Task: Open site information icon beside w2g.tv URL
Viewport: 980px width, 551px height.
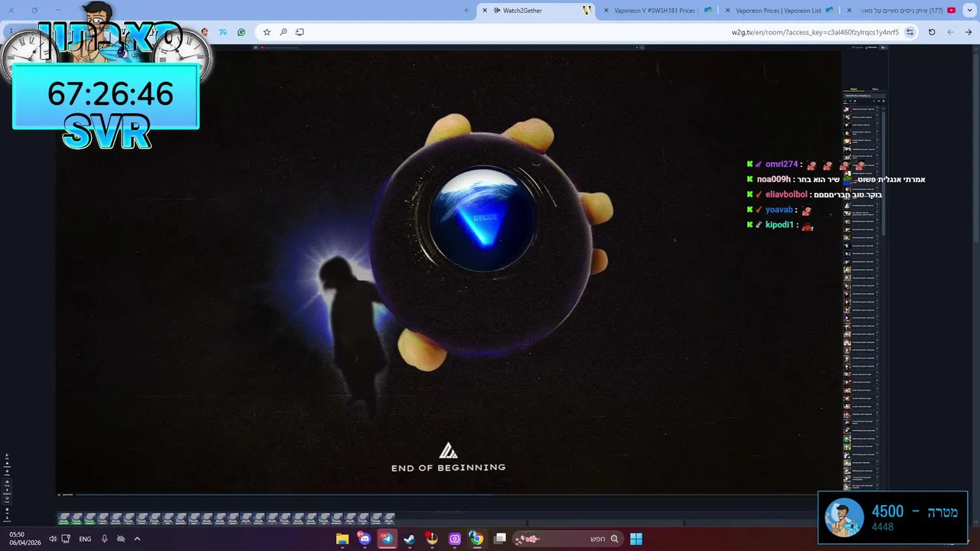Action: coord(910,32)
